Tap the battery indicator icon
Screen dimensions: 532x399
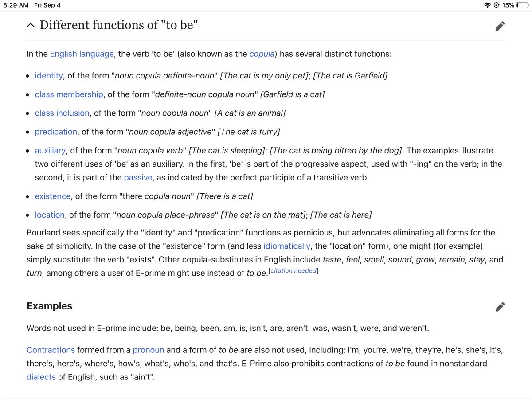(x=521, y=5)
